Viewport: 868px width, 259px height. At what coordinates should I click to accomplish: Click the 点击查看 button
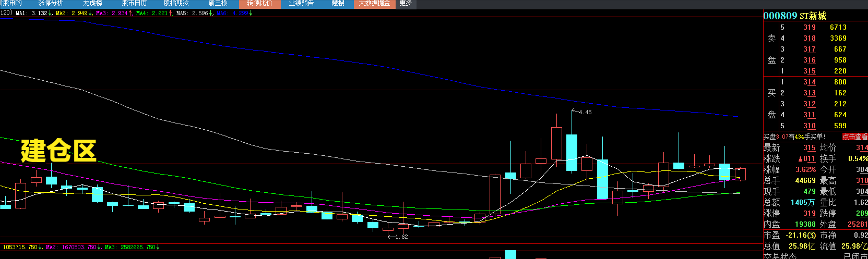click(x=854, y=137)
